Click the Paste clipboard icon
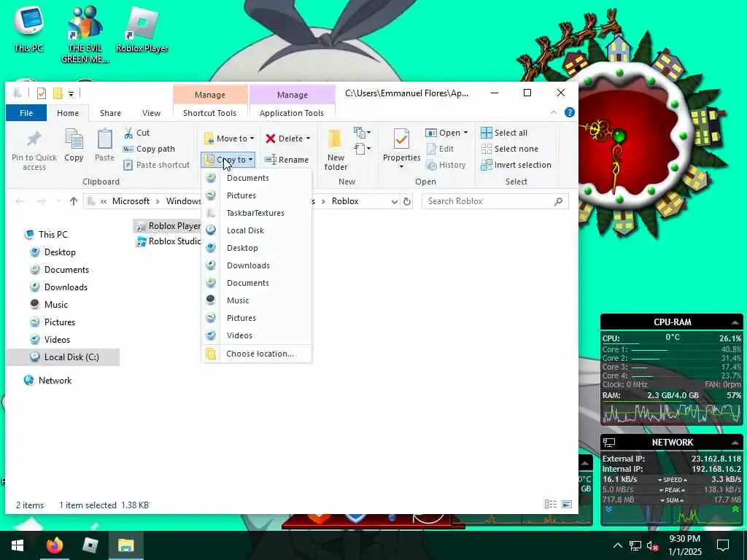Screen dimensions: 747x560 (104, 139)
